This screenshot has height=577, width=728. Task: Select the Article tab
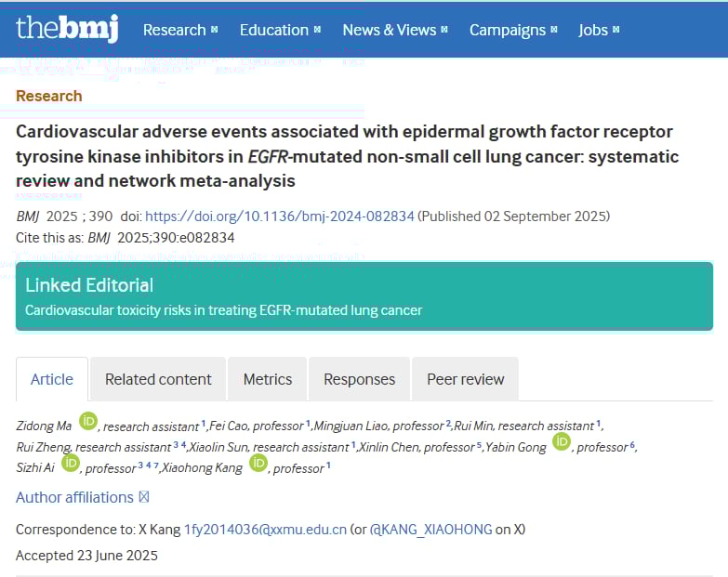[52, 379]
